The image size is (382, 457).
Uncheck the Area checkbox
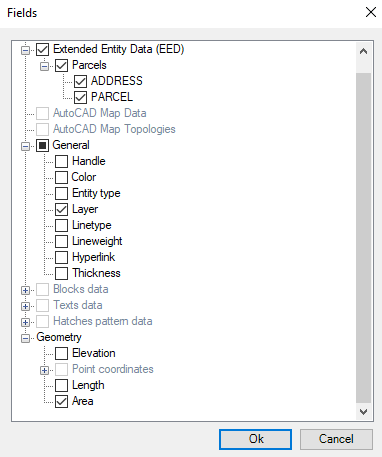coord(62,401)
